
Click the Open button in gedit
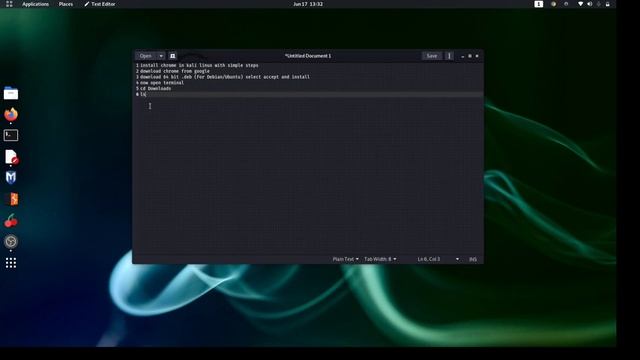[x=146, y=56]
